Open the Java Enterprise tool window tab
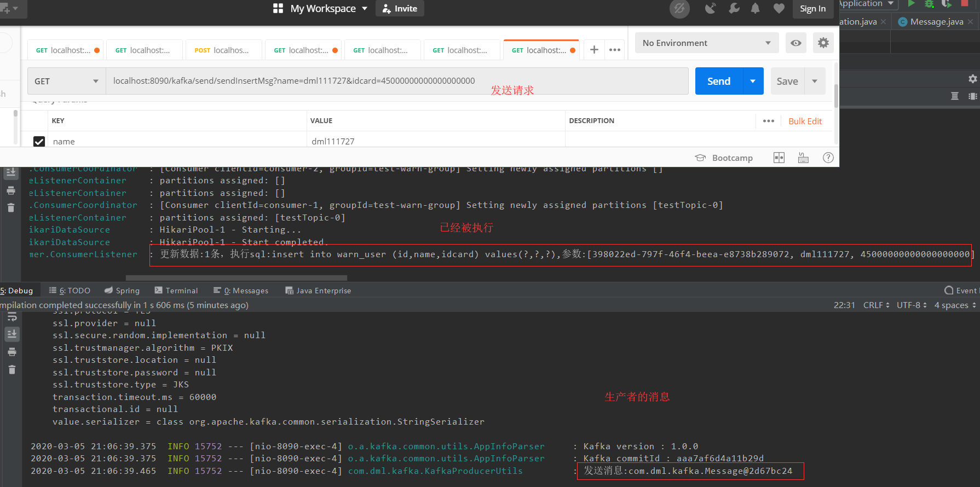 (x=318, y=291)
